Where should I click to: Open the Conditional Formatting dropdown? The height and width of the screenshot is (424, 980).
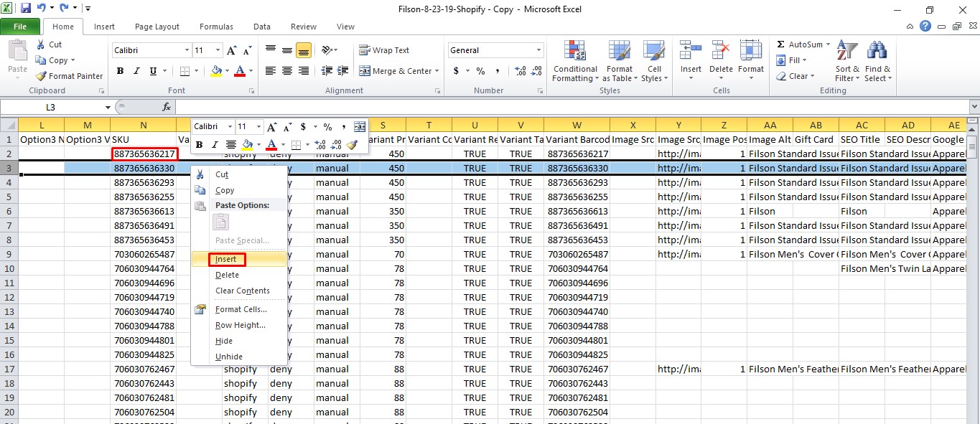[x=575, y=62]
